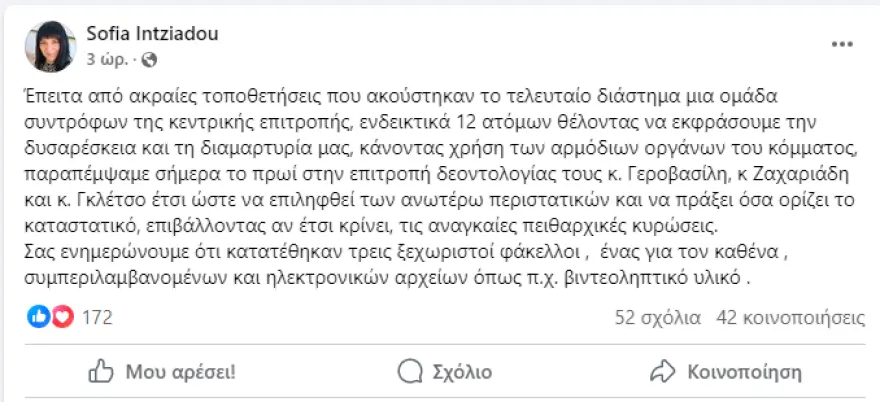Open Sofia Intziadou's profile picture
The height and width of the screenshot is (402, 880).
(51, 47)
